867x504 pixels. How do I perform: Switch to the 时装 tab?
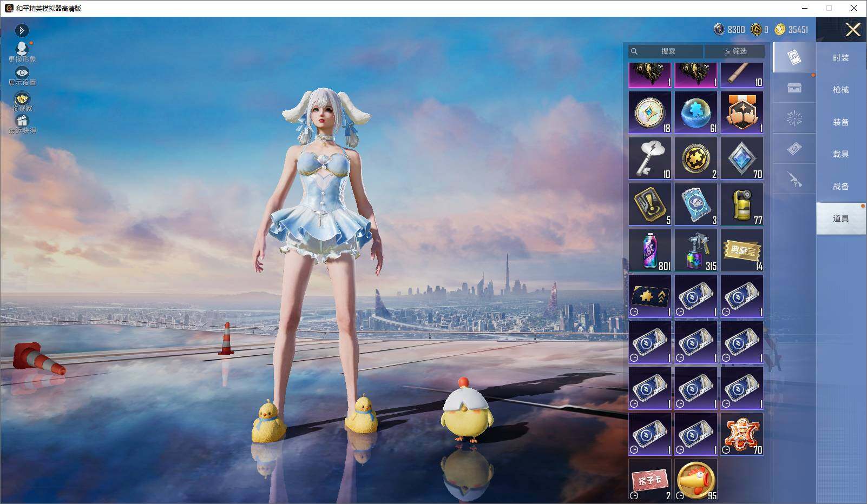(x=840, y=58)
